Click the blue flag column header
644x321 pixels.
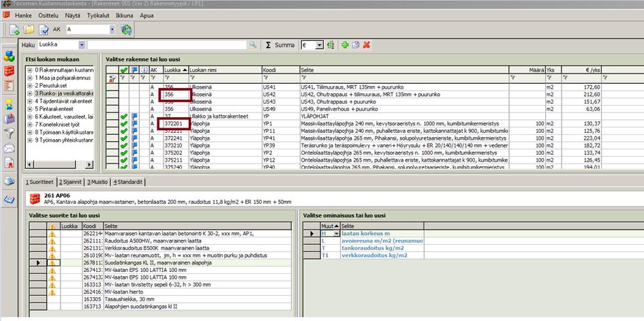point(134,70)
